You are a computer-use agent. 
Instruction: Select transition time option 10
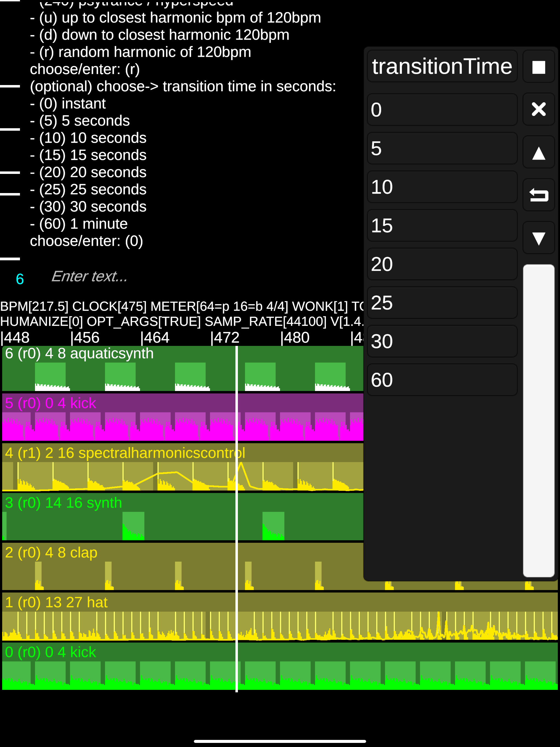442,187
